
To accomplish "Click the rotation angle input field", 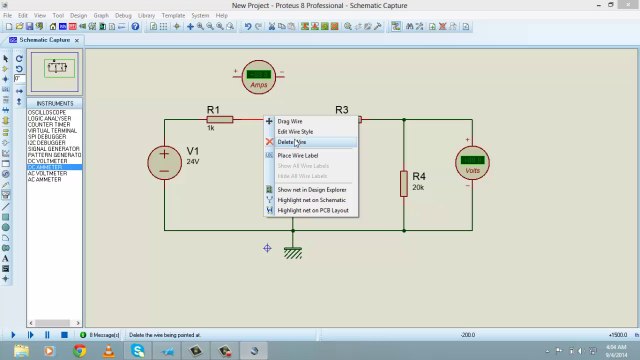I will click(x=19, y=78).
